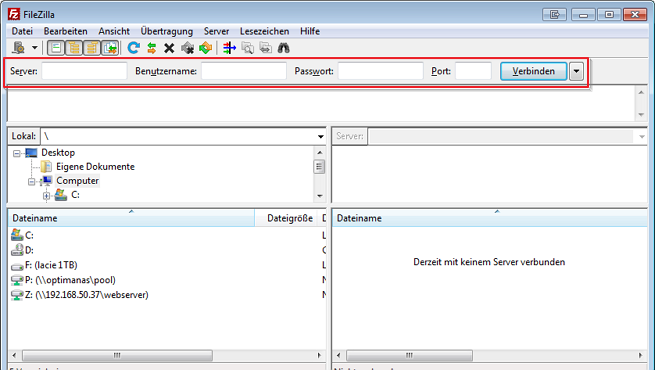Click the drive icon beside D:
The height and width of the screenshot is (370, 655).
17,250
